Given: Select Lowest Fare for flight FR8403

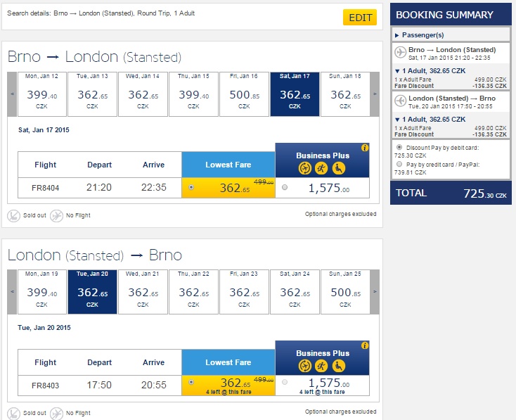Looking at the screenshot, I should coord(191,383).
